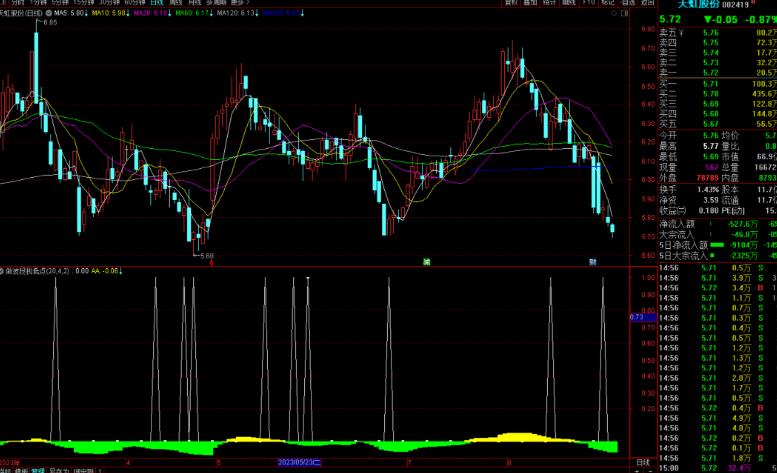Image resolution: width=777 pixels, height=473 pixels.
Task: Click the 卖一 ask price 5.72 row
Action: point(718,72)
